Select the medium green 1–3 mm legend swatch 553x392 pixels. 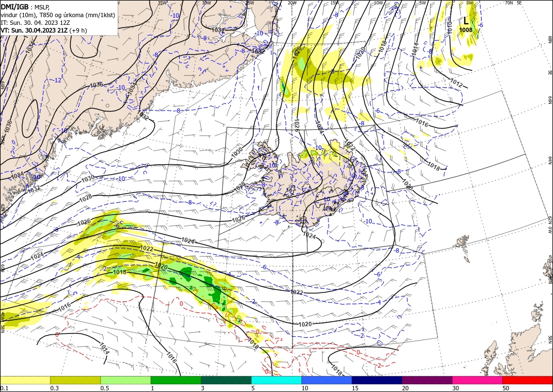point(176,380)
